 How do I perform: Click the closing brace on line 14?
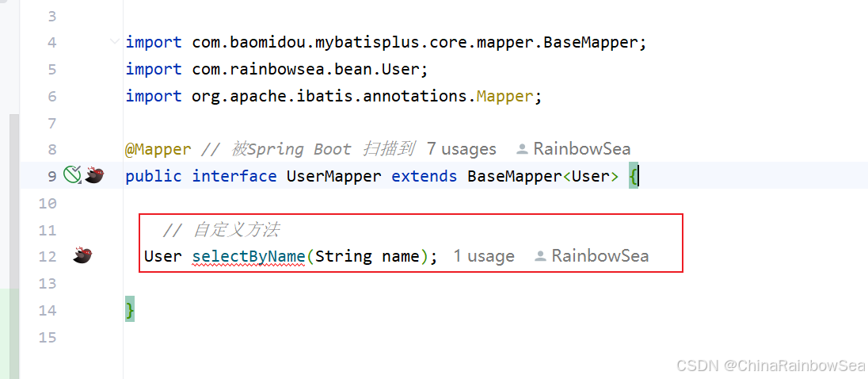[x=130, y=310]
